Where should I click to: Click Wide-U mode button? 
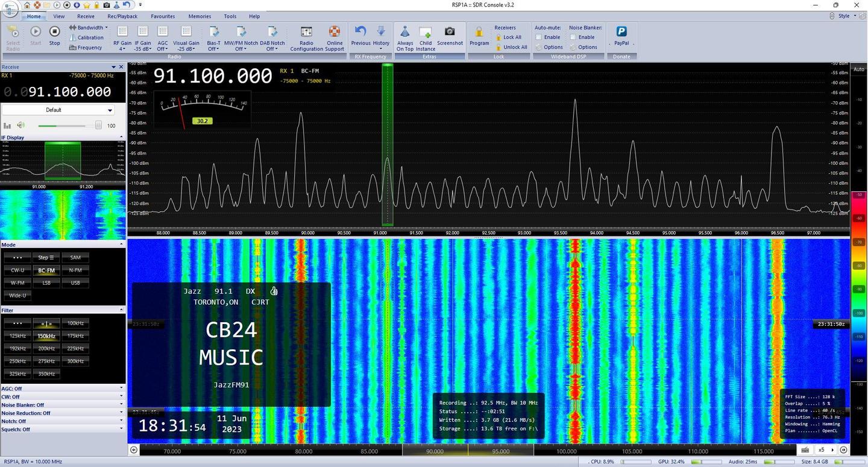point(17,296)
